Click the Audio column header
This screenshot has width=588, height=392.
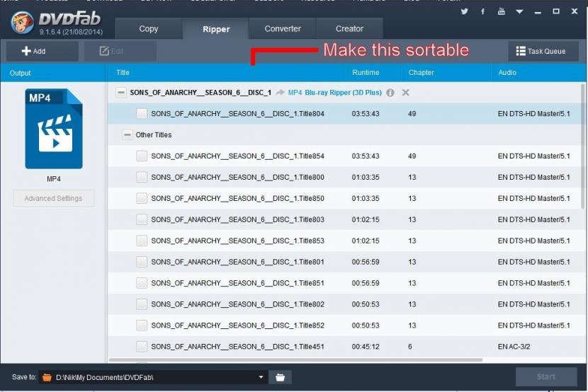[507, 73]
